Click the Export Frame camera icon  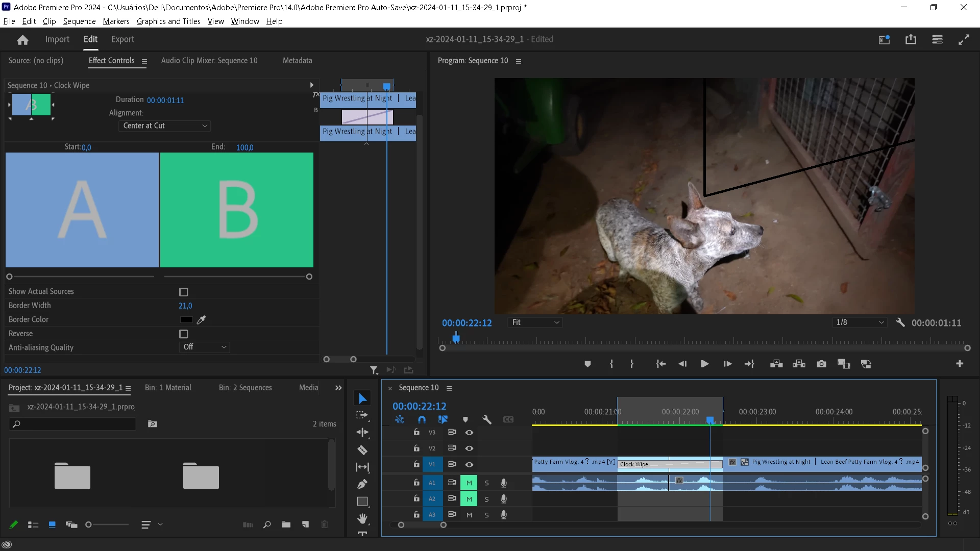pyautogui.click(x=821, y=364)
